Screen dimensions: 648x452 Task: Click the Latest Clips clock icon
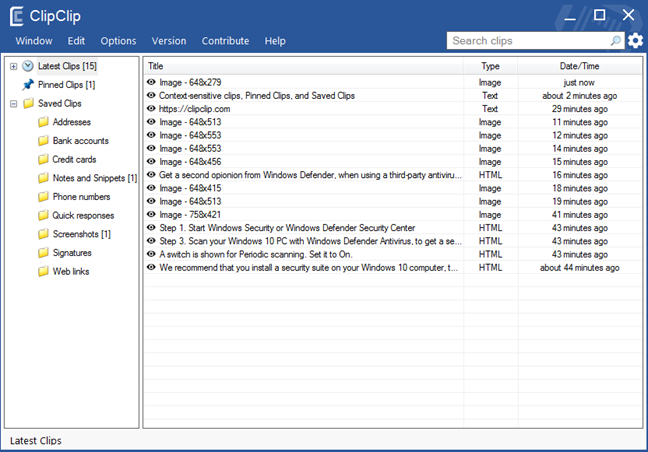[28, 66]
